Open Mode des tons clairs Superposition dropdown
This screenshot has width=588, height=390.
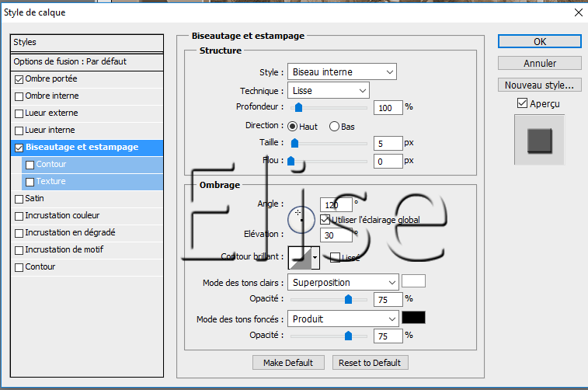(342, 282)
